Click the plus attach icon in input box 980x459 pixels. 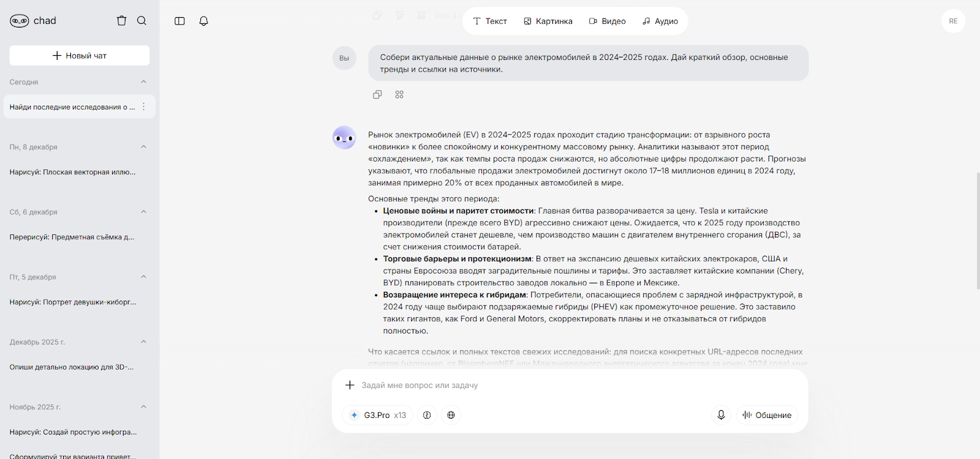pos(350,385)
